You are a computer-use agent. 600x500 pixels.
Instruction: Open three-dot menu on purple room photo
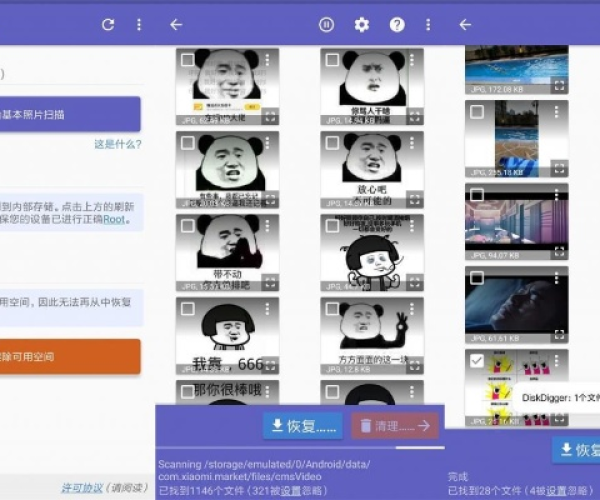(557, 195)
